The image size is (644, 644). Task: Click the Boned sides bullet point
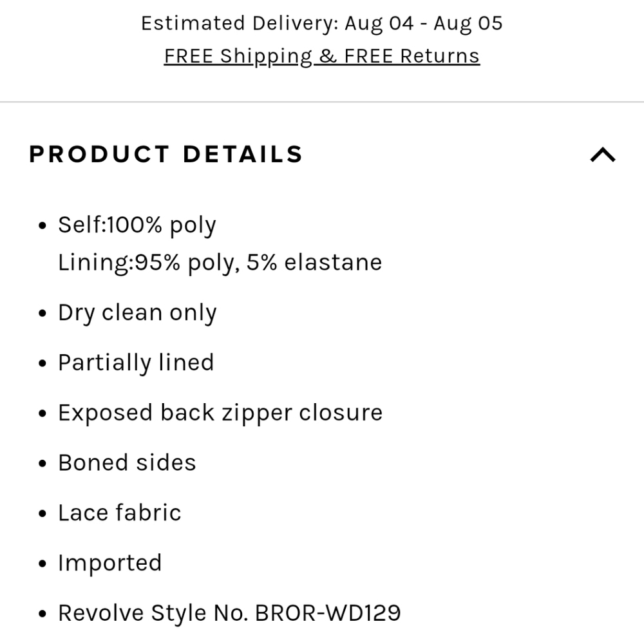(x=127, y=462)
